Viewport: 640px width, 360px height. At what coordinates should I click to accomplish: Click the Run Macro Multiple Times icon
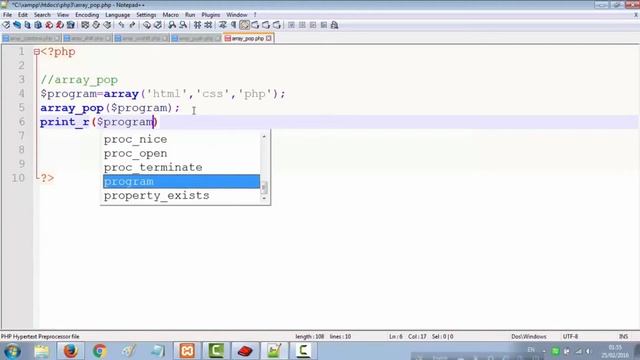tap(324, 25)
